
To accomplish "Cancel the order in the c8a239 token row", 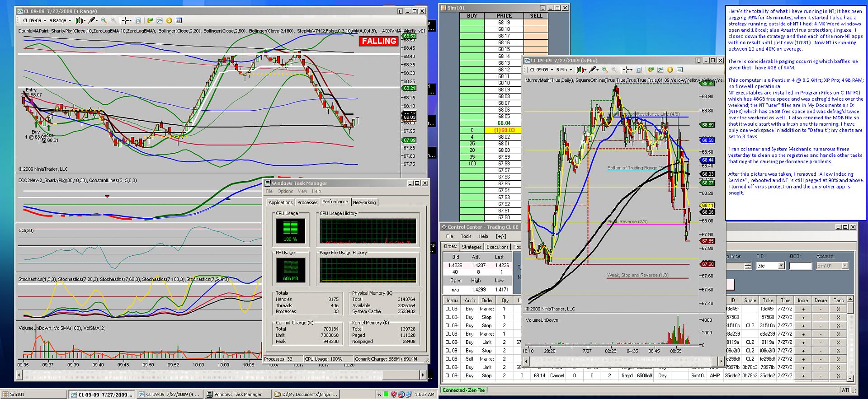I will [838, 334].
